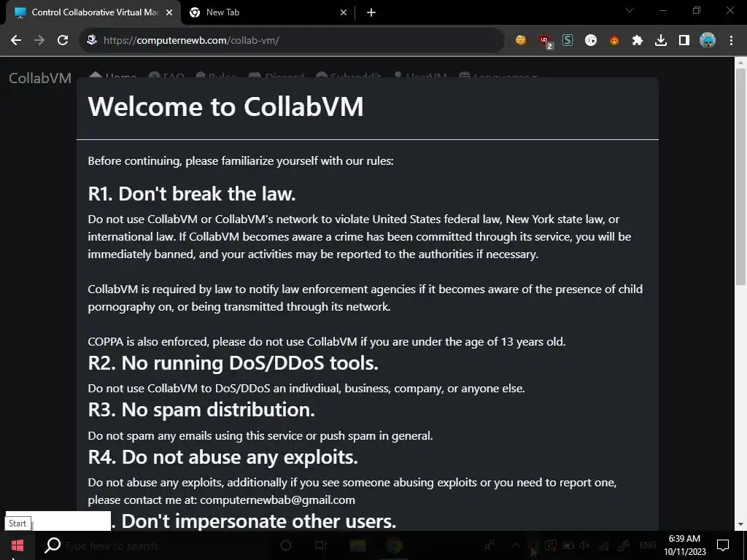Open Cortana from the taskbar
This screenshot has width=747, height=560.
286,545
